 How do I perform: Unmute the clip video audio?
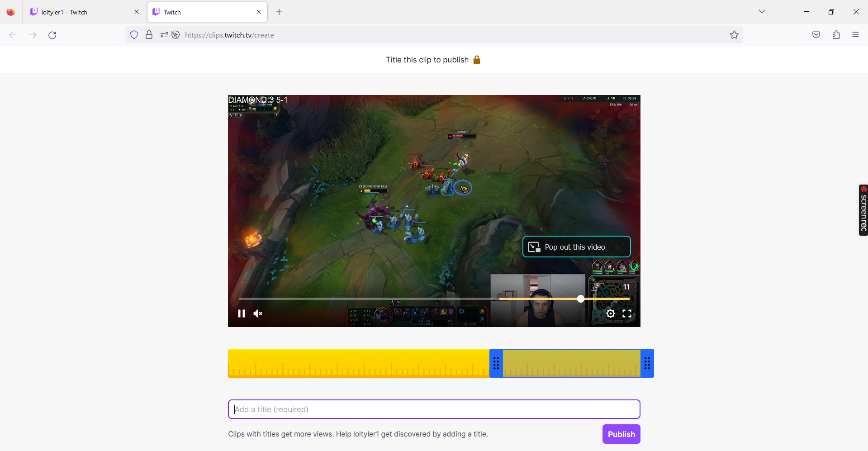[x=258, y=313]
